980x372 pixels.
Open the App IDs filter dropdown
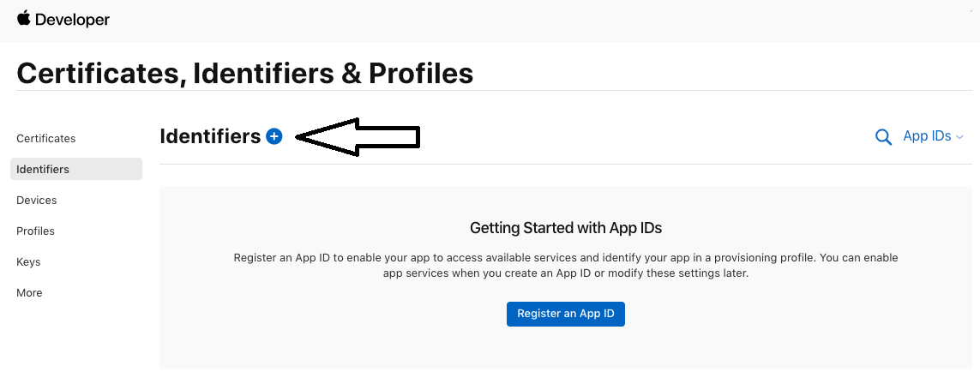click(927, 136)
